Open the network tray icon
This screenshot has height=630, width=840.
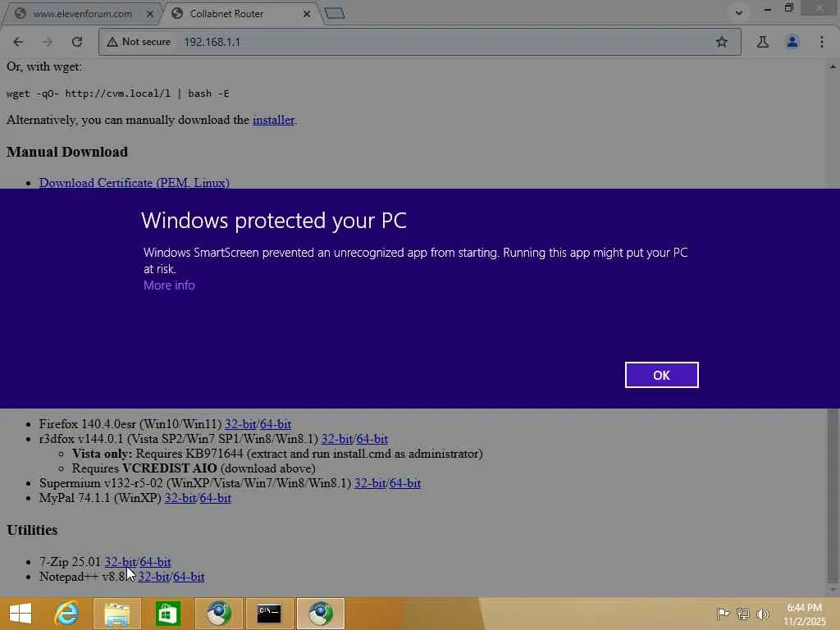point(742,614)
